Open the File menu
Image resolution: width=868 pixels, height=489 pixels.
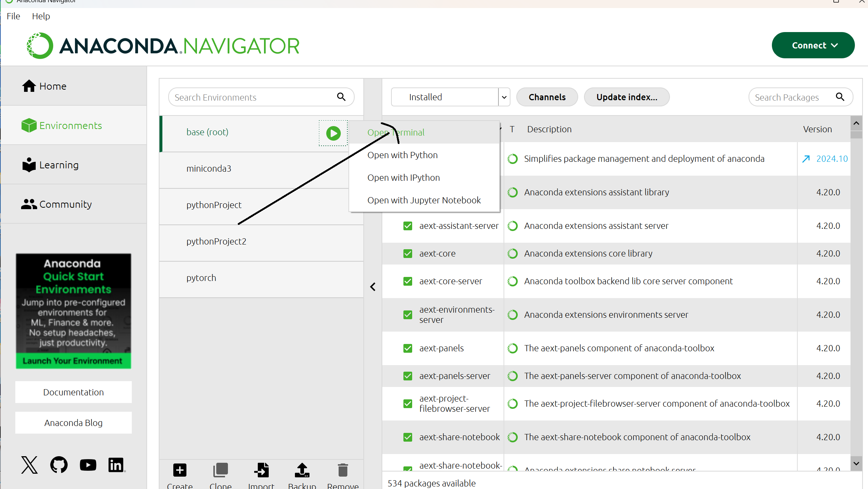[13, 16]
